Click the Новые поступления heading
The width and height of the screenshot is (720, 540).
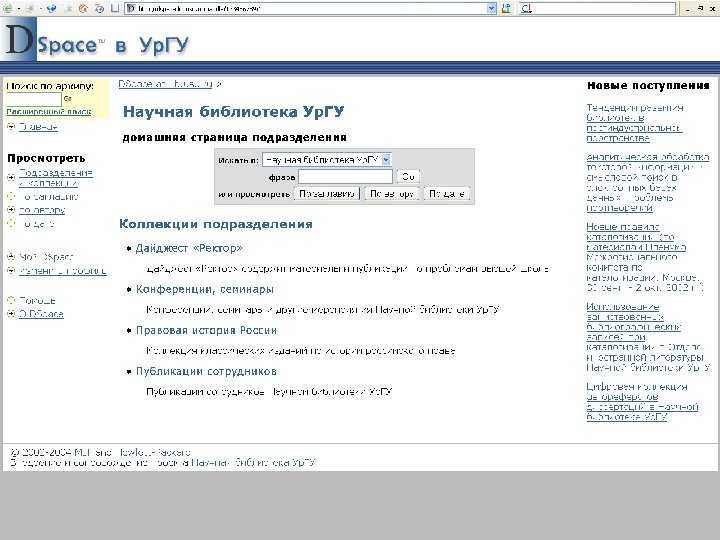[648, 85]
